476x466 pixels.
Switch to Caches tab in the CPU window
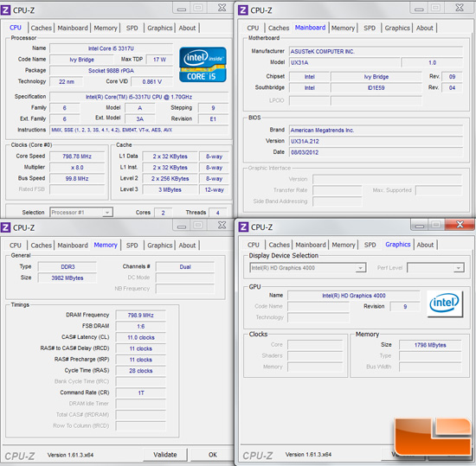tap(42, 28)
